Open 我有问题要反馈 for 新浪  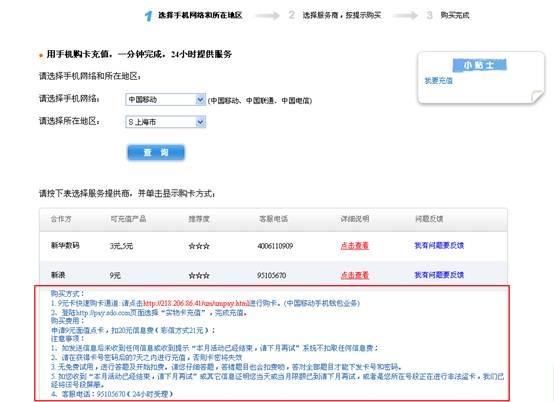coord(439,275)
